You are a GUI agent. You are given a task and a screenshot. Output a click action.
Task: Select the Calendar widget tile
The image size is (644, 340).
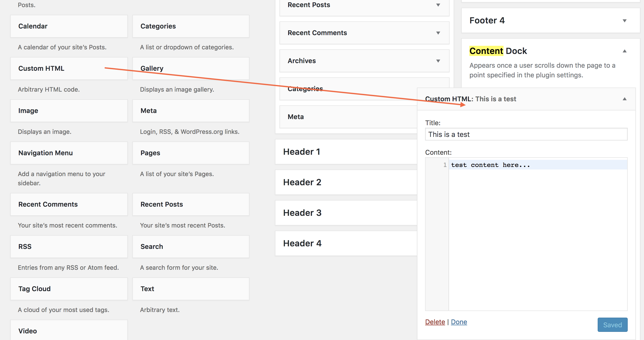pos(69,26)
